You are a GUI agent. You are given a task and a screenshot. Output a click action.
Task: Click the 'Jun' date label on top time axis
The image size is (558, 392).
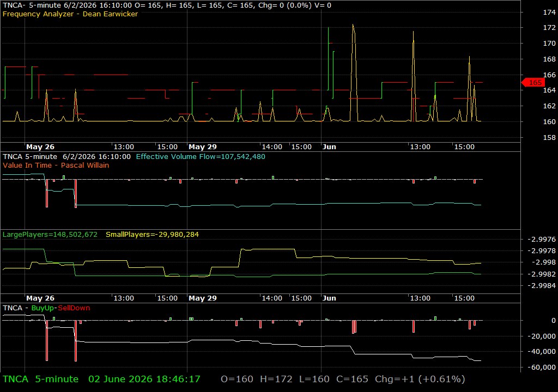(329, 147)
